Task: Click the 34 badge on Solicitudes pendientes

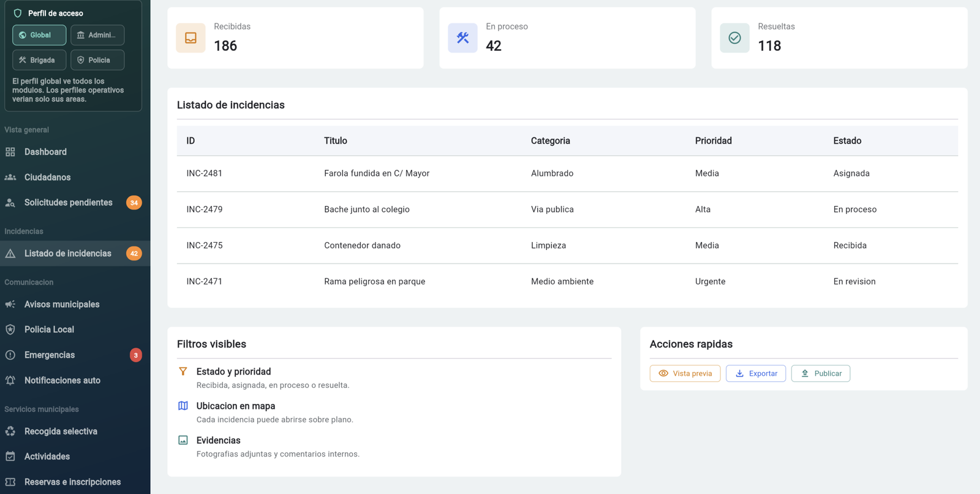Action: click(134, 202)
